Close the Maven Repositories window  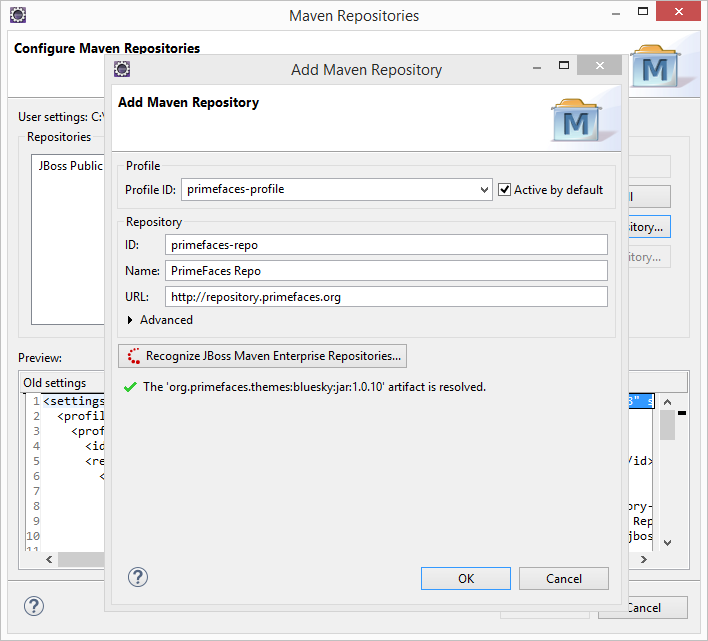(679, 12)
